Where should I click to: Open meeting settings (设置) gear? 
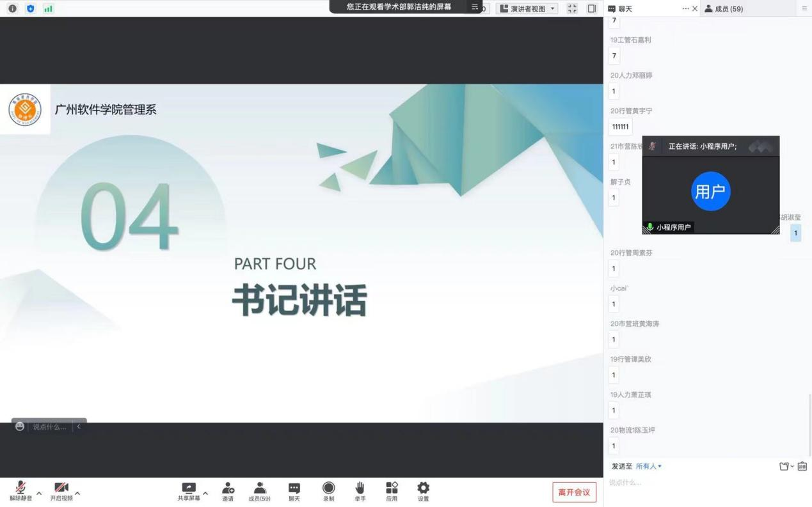point(423,488)
